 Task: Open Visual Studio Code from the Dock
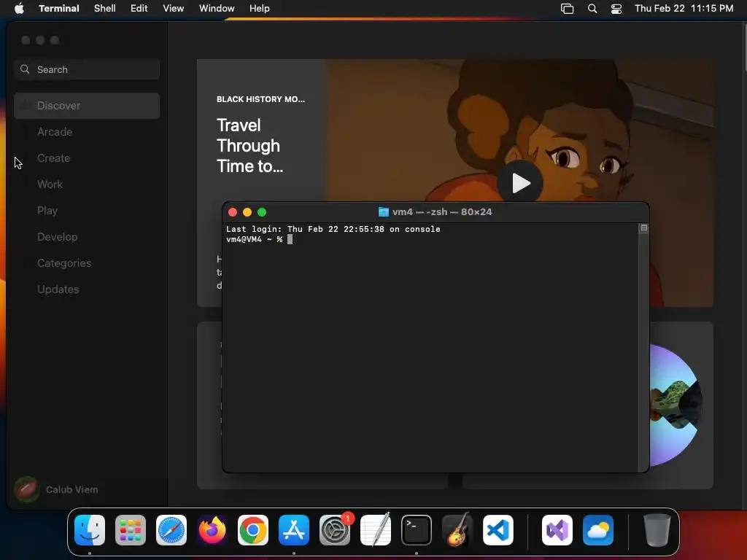[x=498, y=530]
